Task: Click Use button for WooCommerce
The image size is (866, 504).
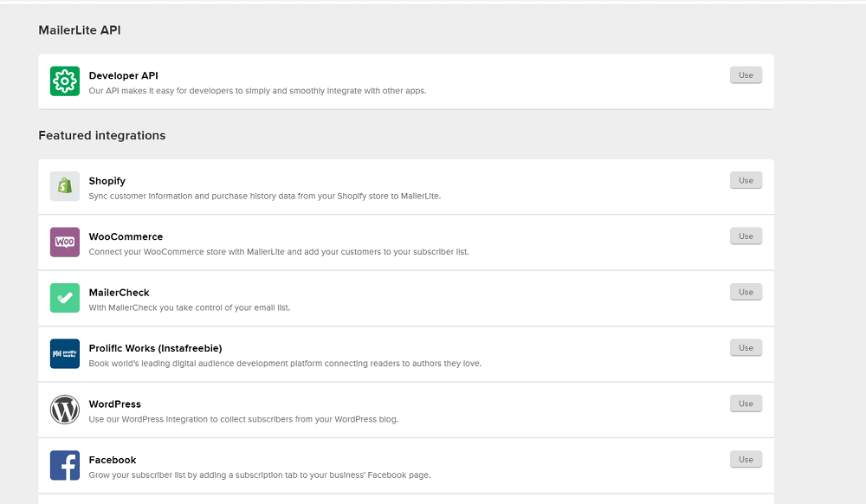Action: (x=746, y=236)
